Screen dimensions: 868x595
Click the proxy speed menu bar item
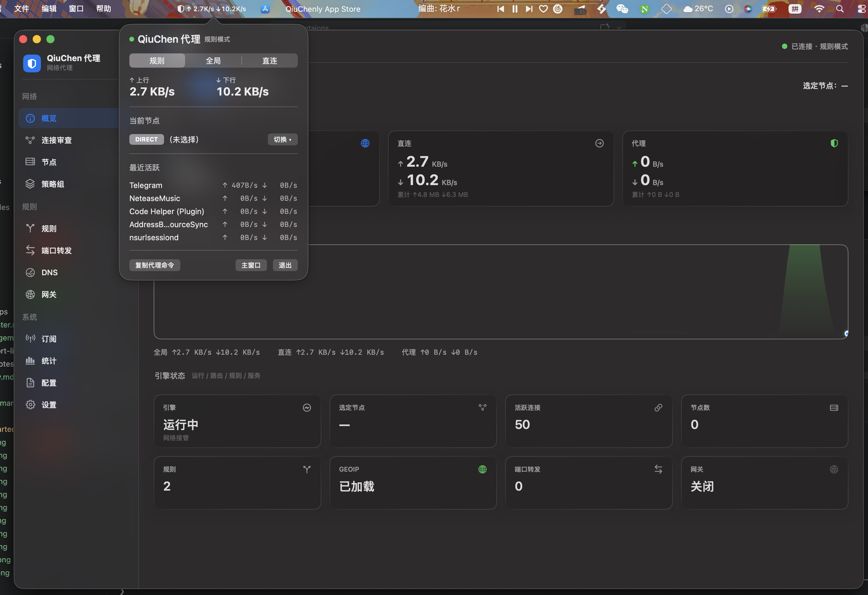point(212,9)
